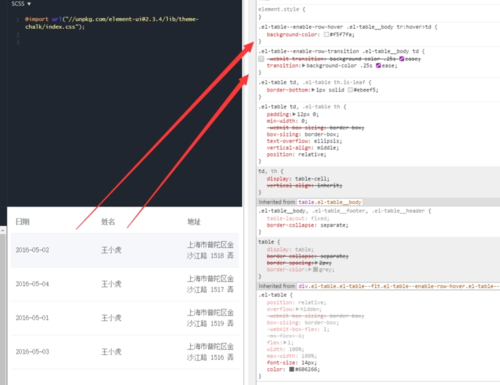
Task: Expand the border-bottom shorthand triangle
Action: click(313, 90)
